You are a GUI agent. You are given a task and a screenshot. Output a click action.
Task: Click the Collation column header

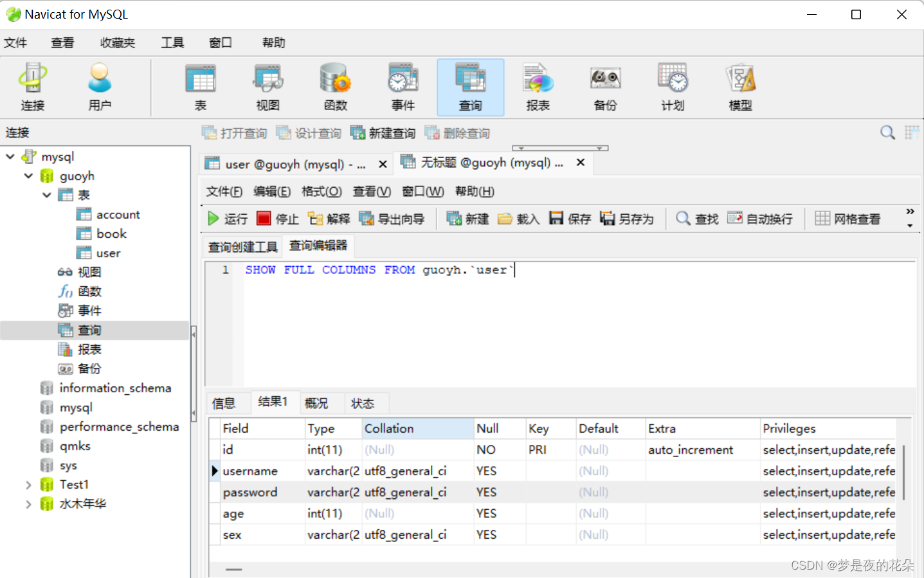coord(418,429)
